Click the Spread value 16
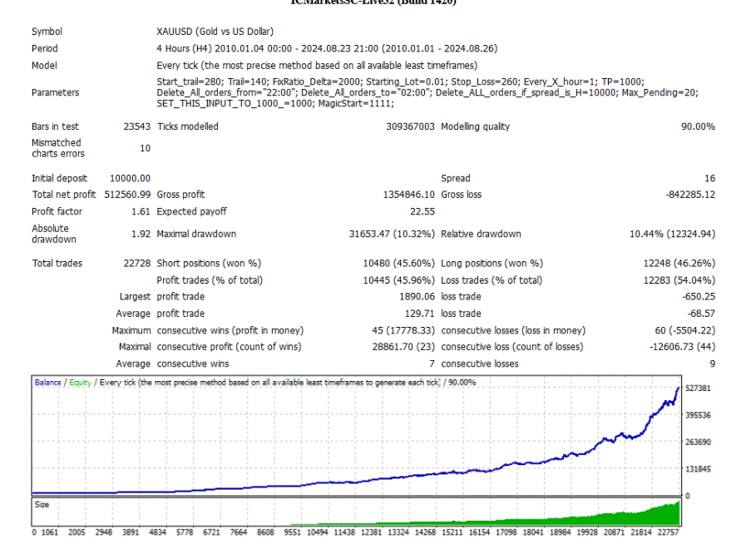The height and width of the screenshot is (559, 756). [x=709, y=178]
